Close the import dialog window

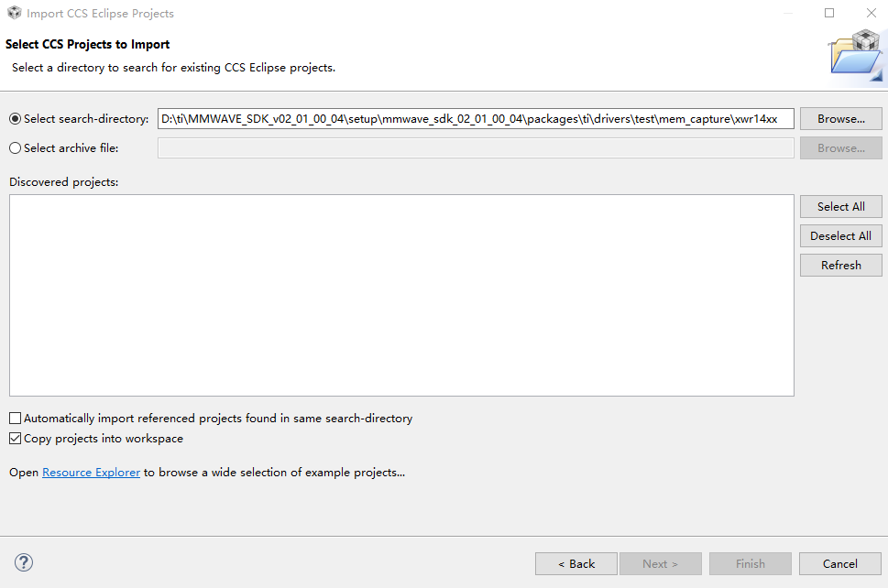tap(872, 14)
